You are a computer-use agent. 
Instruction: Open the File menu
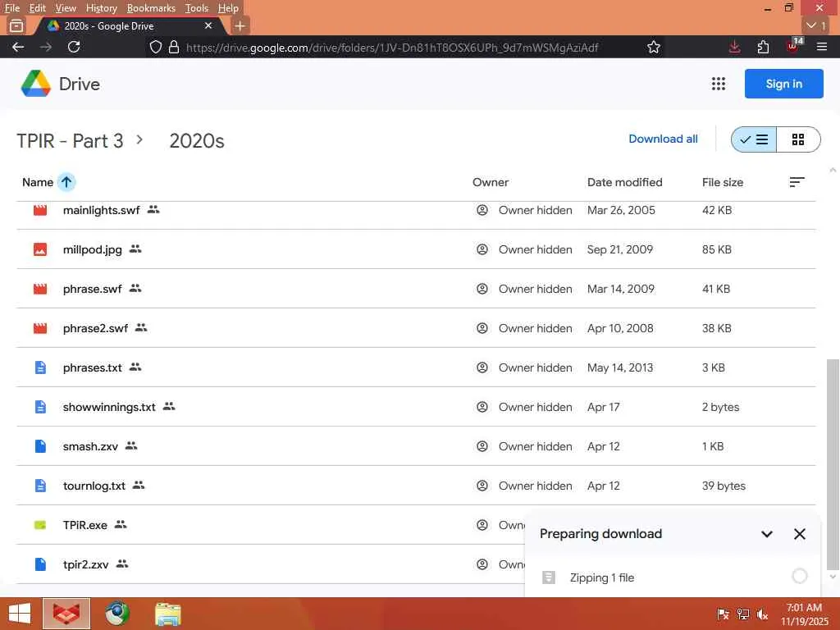click(11, 8)
